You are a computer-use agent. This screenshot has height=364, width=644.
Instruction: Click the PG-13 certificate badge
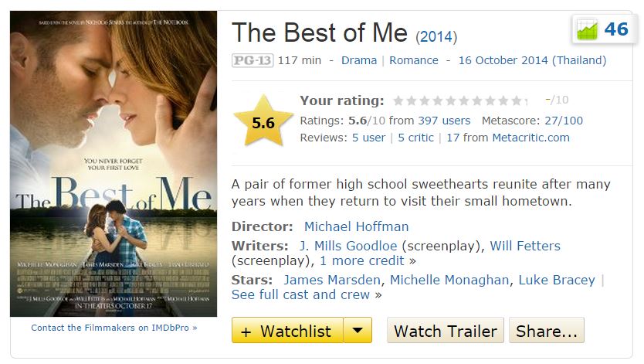[x=253, y=60]
